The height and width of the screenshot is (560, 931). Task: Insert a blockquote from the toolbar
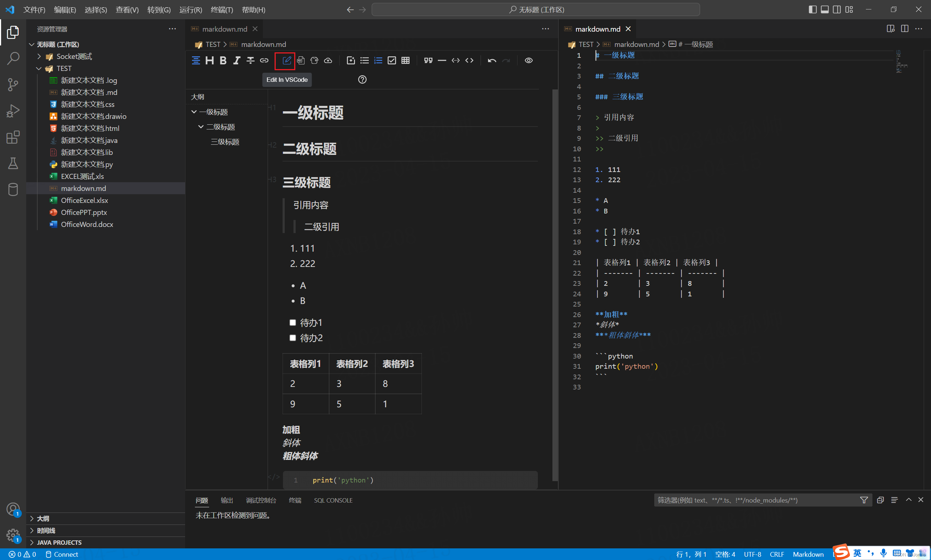(x=428, y=60)
